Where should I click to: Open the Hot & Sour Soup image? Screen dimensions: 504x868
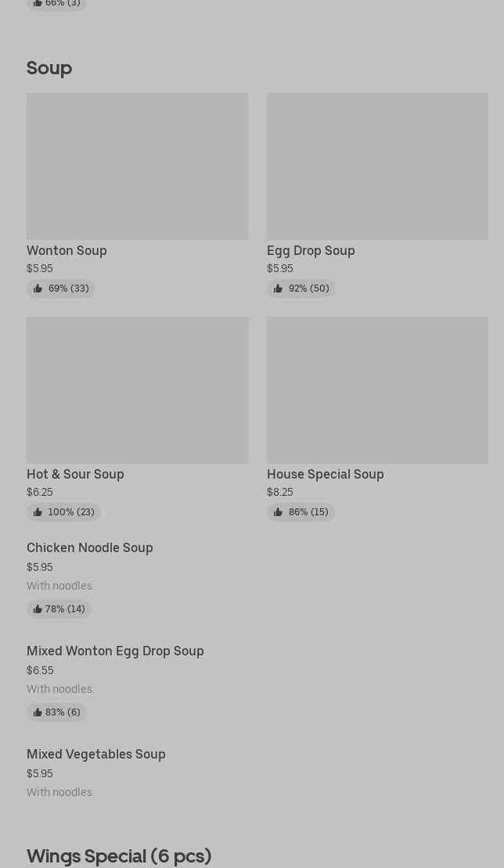pos(137,389)
